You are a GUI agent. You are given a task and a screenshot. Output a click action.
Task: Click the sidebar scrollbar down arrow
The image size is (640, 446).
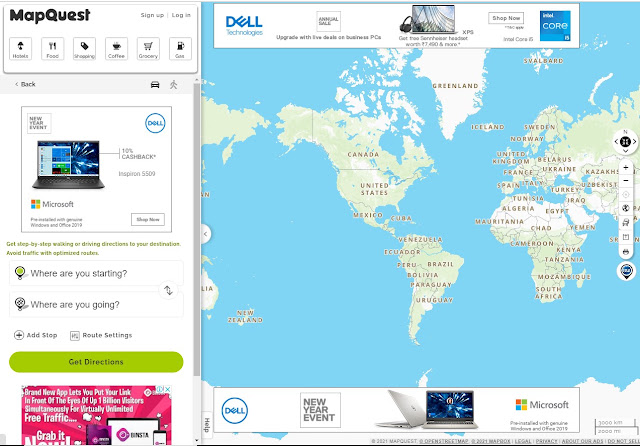pyautogui.click(x=197, y=440)
